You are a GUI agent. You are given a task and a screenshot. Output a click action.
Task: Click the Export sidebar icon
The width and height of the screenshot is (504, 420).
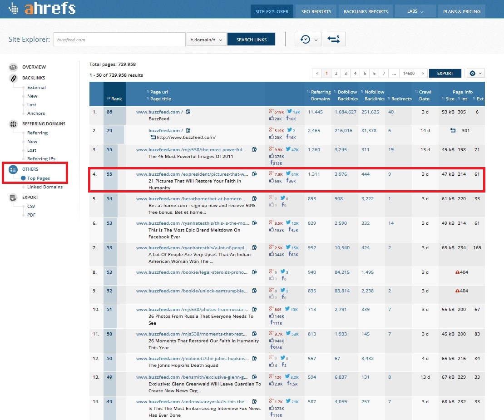click(x=13, y=198)
